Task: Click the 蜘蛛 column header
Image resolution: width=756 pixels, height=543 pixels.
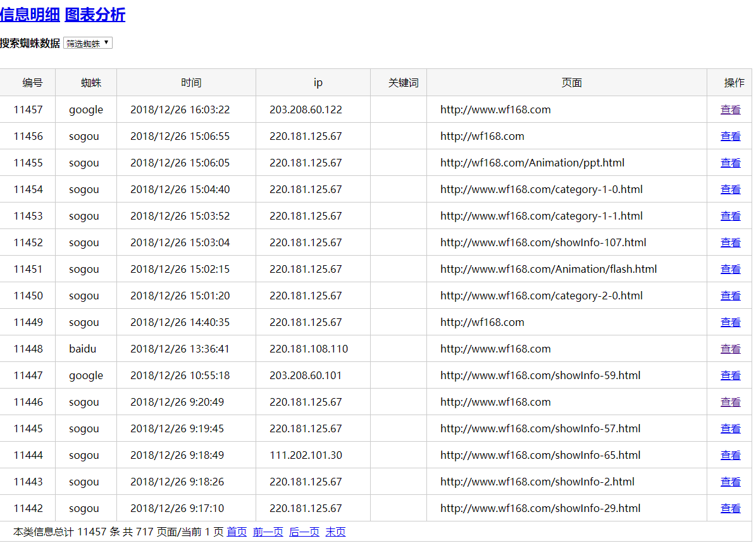Action: [91, 82]
